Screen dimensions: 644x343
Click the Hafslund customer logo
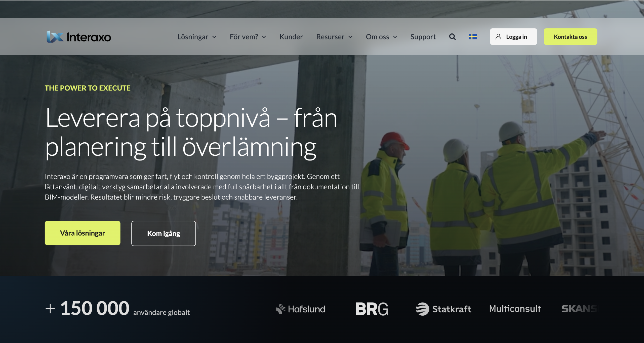tap(300, 309)
